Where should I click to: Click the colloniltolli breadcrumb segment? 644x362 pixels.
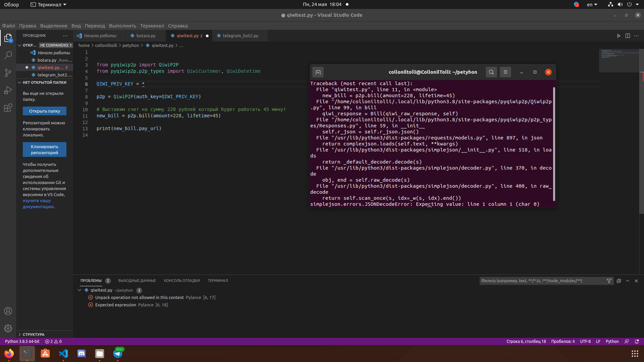click(106, 46)
